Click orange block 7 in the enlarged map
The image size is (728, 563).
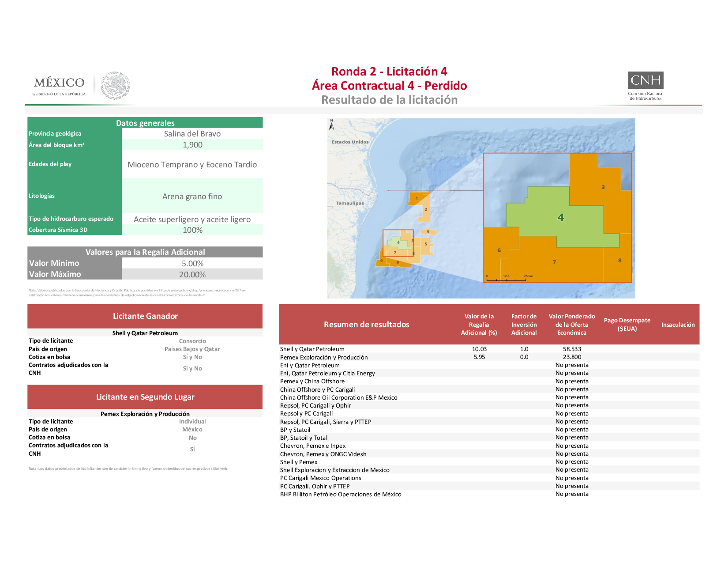coord(554,262)
